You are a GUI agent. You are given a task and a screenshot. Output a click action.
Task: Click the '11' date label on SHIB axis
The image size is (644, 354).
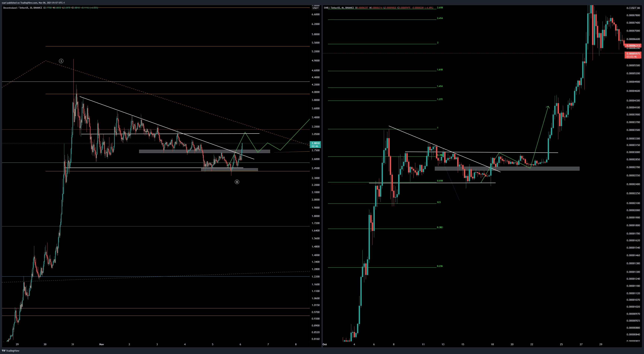coord(423,345)
